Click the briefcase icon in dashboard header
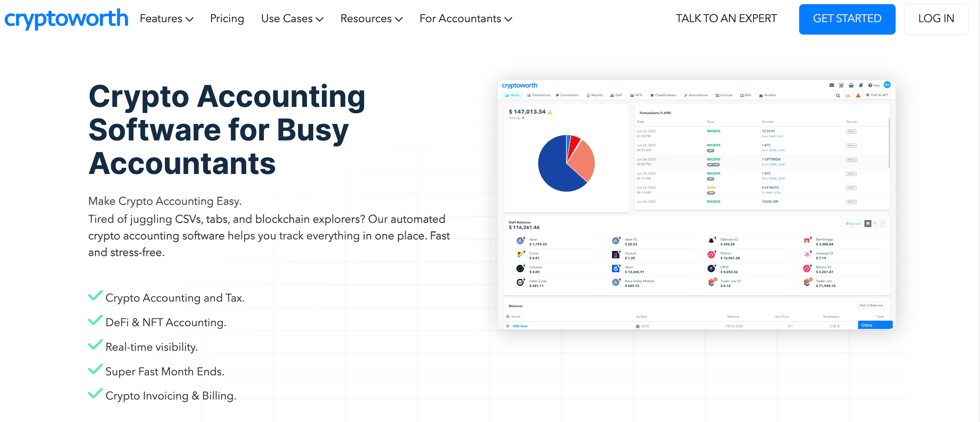 tap(832, 85)
